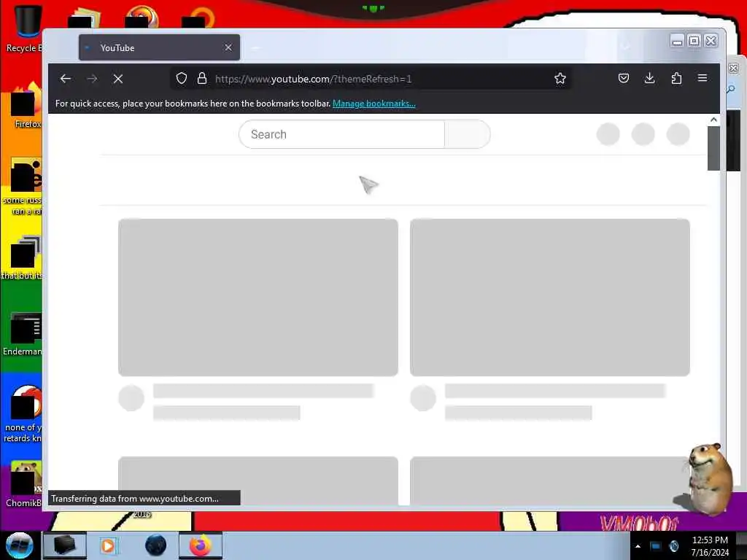This screenshot has height=560, width=747.
Task: Go back with the Firefox back arrow
Action: (66, 79)
